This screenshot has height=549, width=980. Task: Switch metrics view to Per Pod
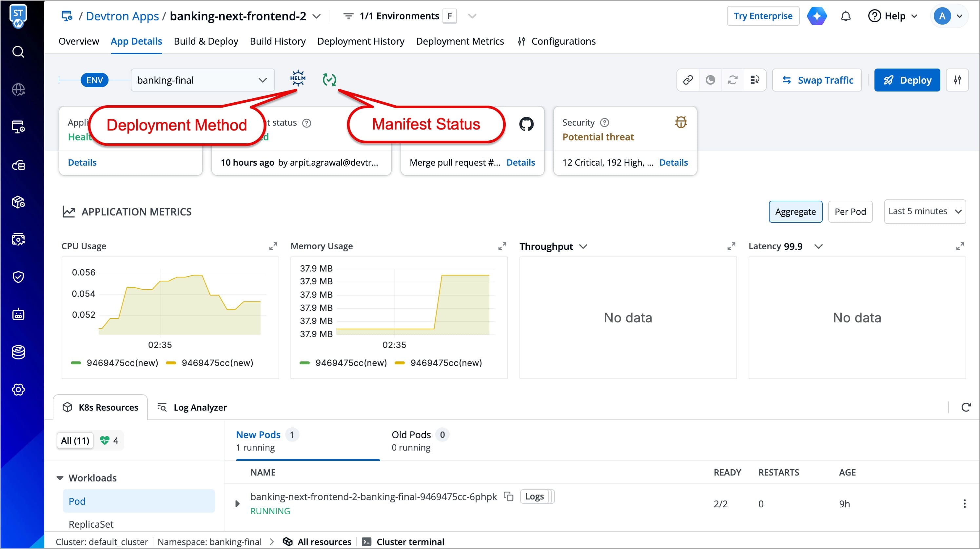[x=850, y=212]
